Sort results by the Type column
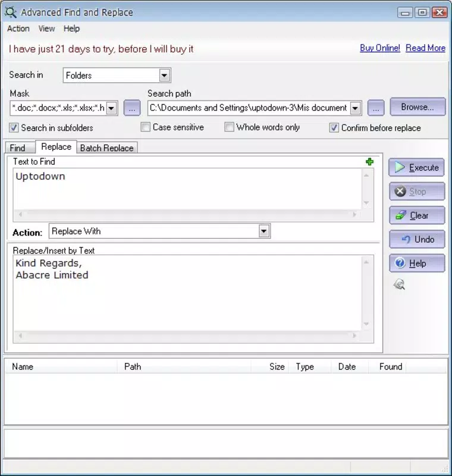Image resolution: width=452 pixels, height=476 pixels. (310, 367)
